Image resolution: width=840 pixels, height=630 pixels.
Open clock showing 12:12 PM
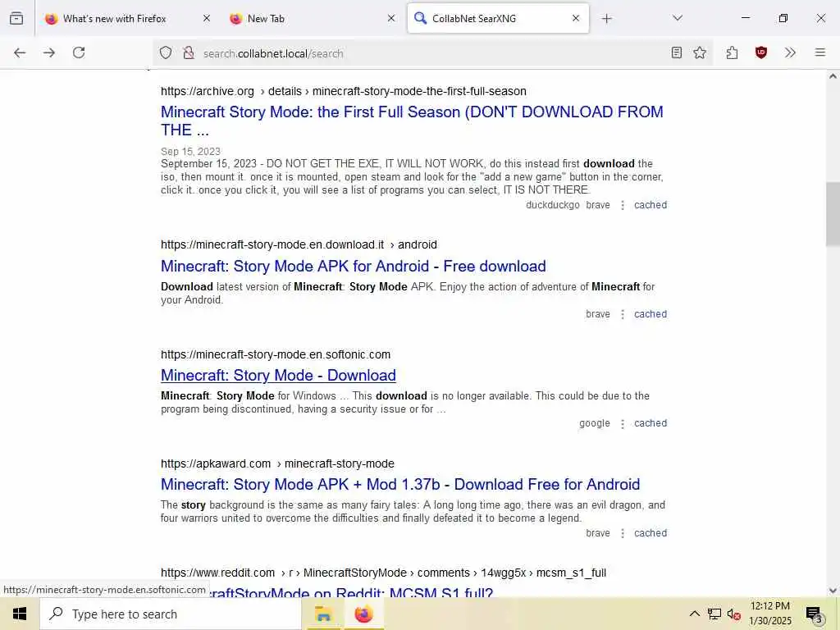[769, 614]
